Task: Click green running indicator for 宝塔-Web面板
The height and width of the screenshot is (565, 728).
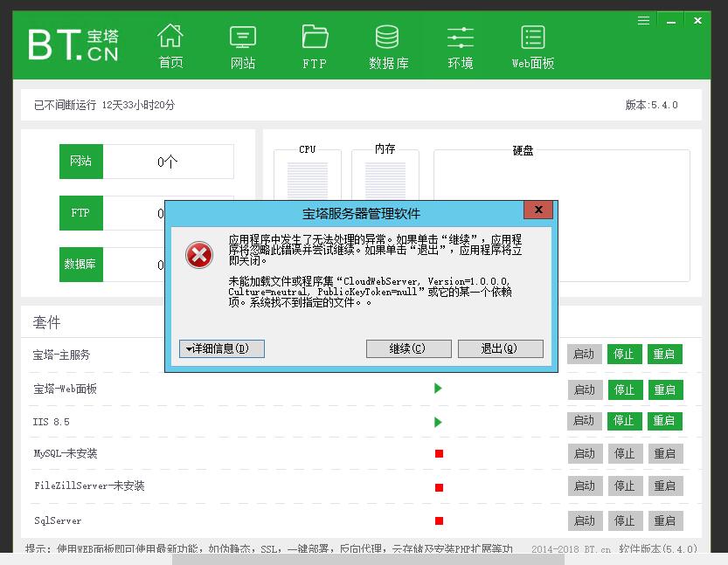Action: click(438, 389)
